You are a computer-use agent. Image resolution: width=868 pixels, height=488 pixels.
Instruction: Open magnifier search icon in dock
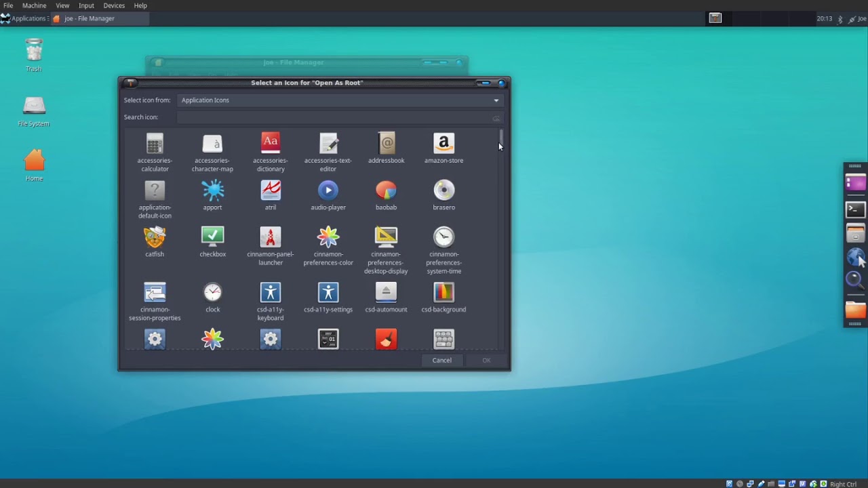pyautogui.click(x=855, y=280)
